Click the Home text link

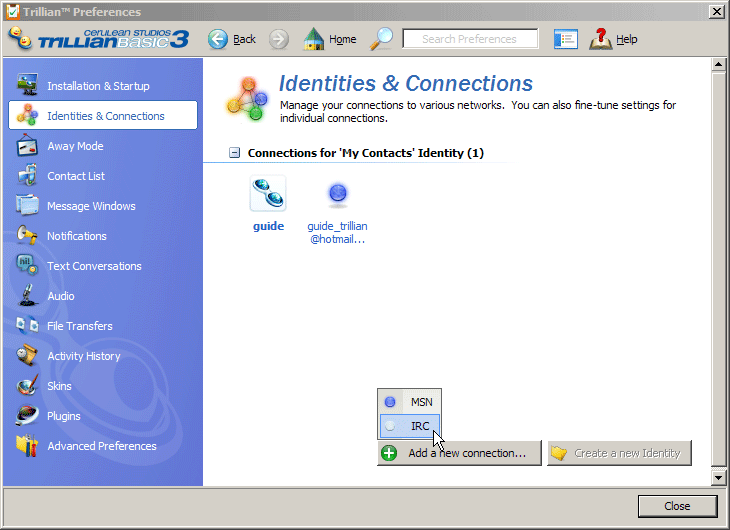[343, 39]
